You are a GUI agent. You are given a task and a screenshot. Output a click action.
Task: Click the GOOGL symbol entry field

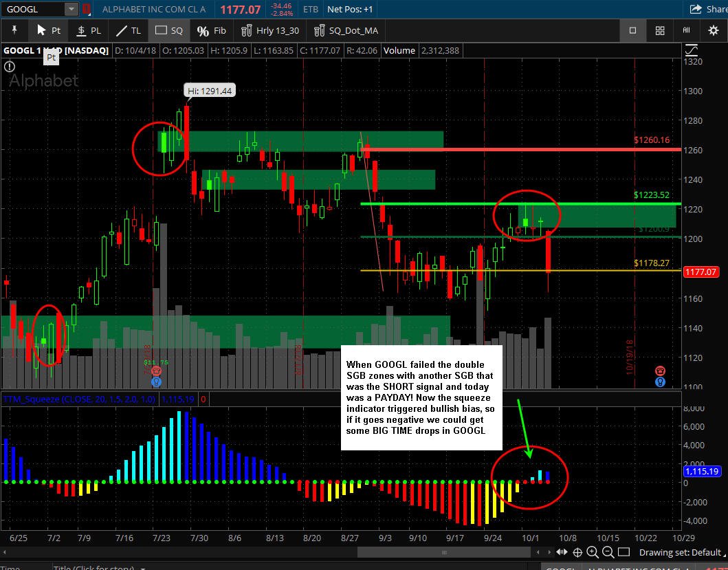click(x=33, y=9)
